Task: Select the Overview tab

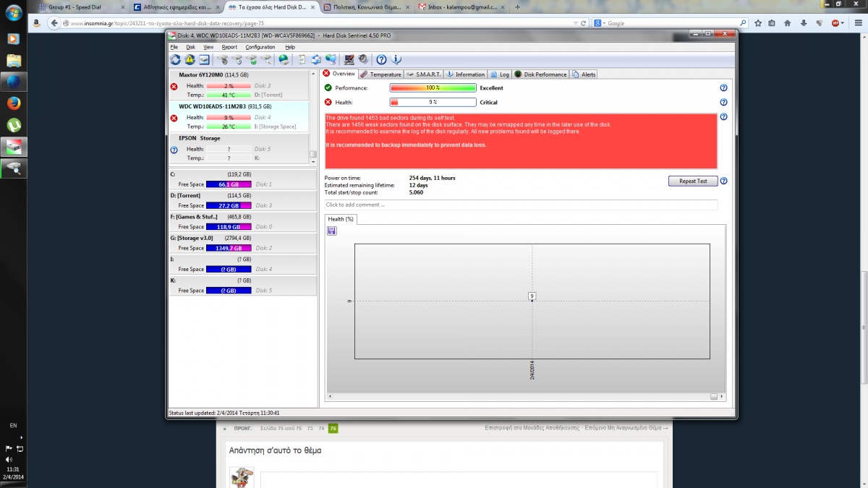Action: point(339,74)
